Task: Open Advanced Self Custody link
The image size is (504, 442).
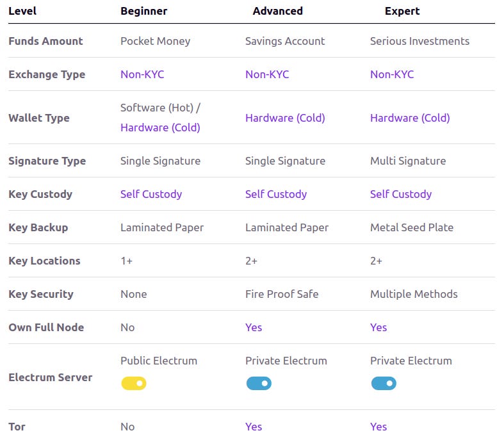Action: pyautogui.click(x=276, y=194)
